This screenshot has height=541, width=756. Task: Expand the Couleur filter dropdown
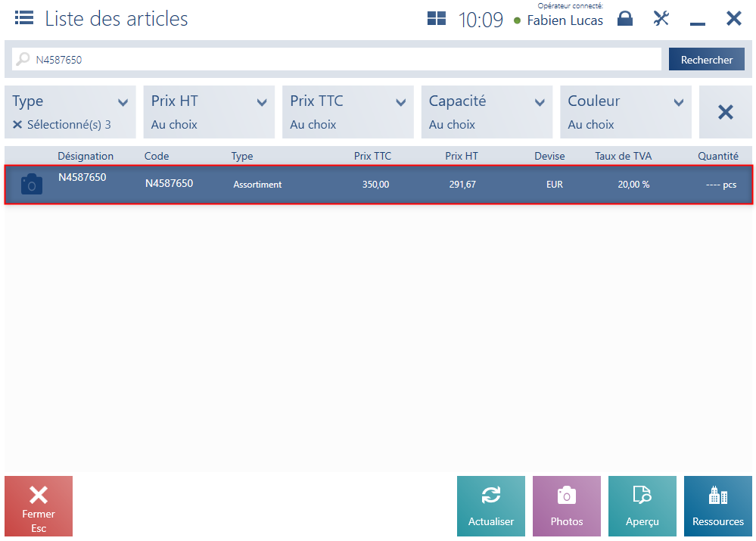[678, 102]
